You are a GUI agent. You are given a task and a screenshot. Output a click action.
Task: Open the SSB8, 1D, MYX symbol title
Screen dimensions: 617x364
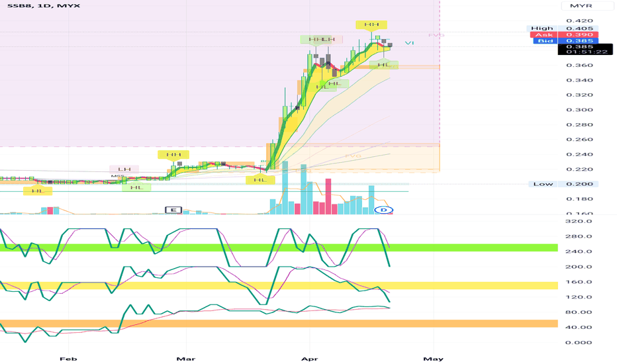coord(44,5)
